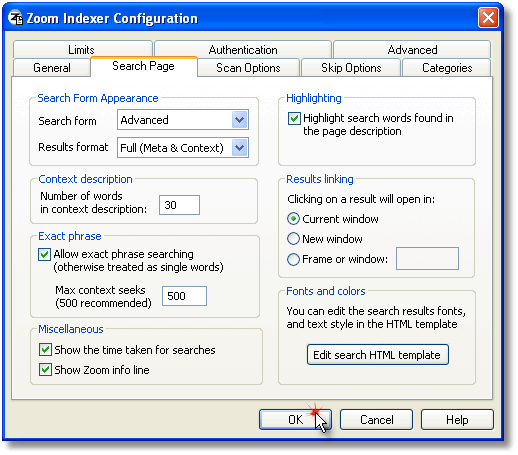Screen dimensions: 518x455
Task: Click the Zoom Indexer title bar icon
Action: [15, 18]
